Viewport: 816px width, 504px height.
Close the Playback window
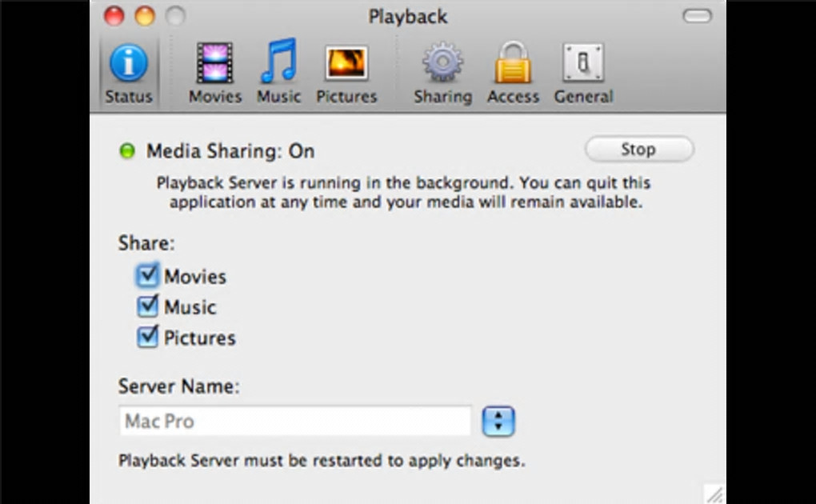[x=114, y=16]
